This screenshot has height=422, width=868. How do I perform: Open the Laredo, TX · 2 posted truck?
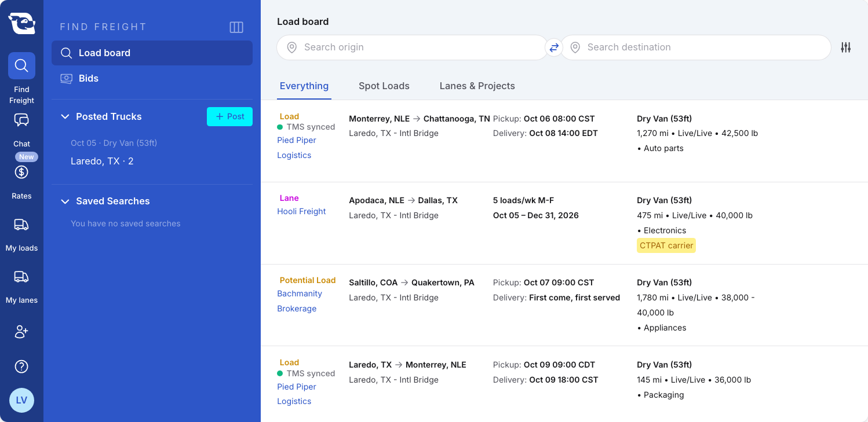click(102, 161)
